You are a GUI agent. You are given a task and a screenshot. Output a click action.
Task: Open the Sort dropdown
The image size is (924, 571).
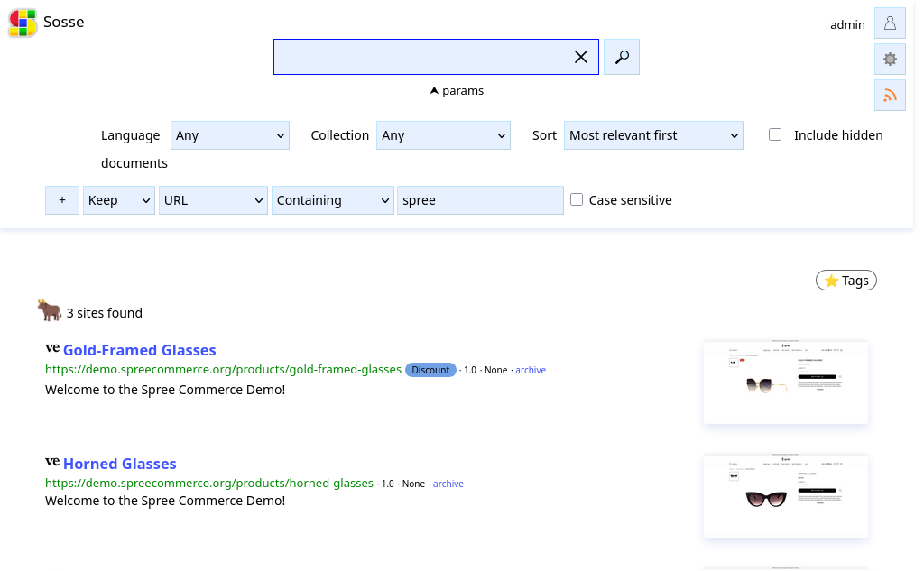653,135
